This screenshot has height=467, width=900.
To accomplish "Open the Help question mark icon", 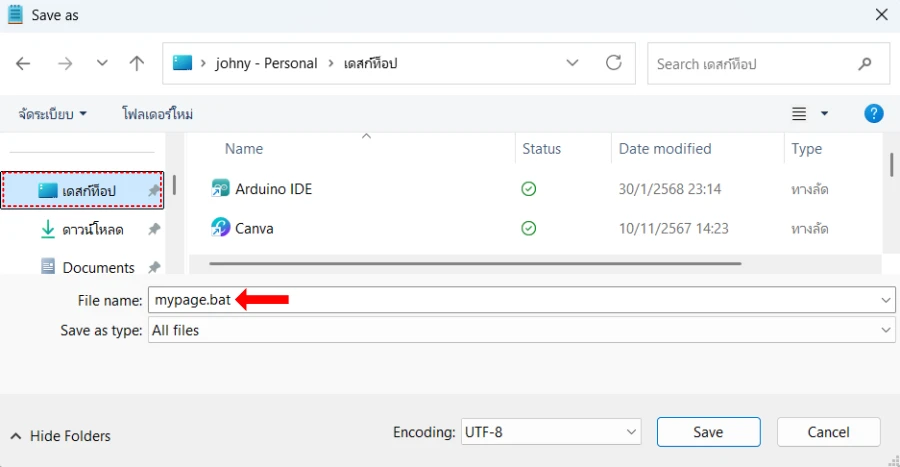I will click(x=873, y=114).
